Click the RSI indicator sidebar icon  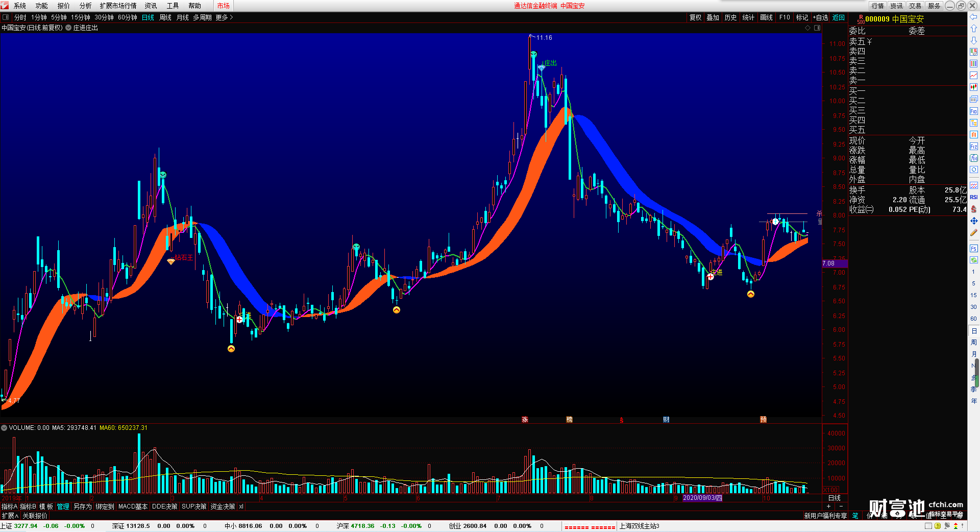point(973,197)
